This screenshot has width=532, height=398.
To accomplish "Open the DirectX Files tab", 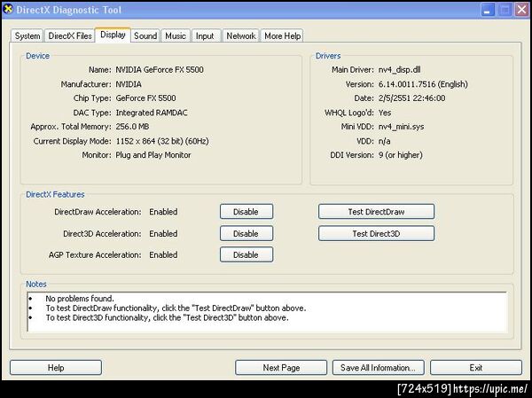I will coord(70,35).
